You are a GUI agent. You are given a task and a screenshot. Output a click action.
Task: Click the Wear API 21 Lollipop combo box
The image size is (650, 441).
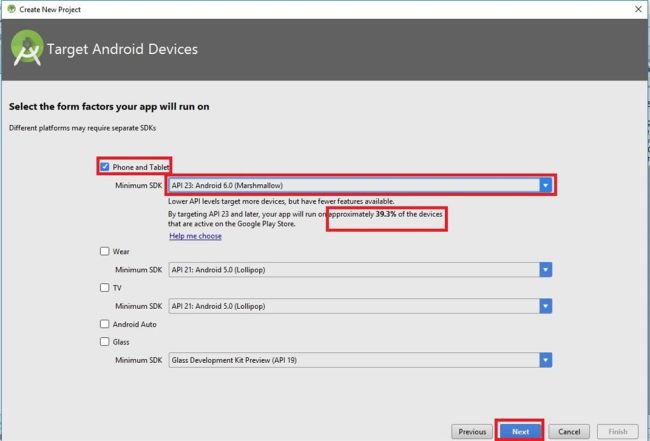click(x=360, y=270)
